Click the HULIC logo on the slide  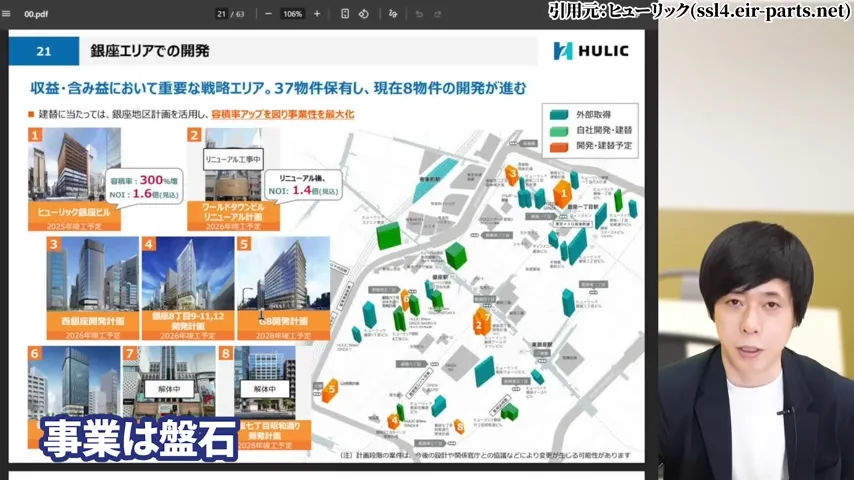click(x=591, y=51)
